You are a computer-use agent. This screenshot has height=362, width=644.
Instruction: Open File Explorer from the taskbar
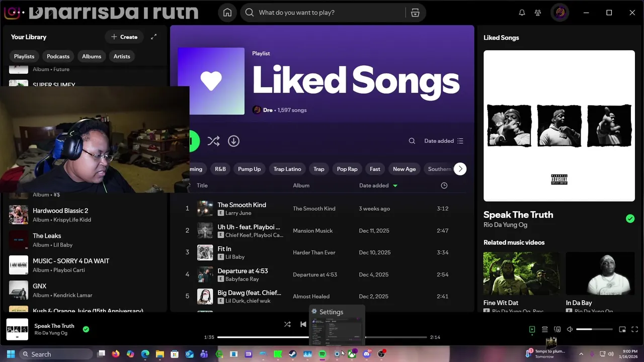(159, 354)
